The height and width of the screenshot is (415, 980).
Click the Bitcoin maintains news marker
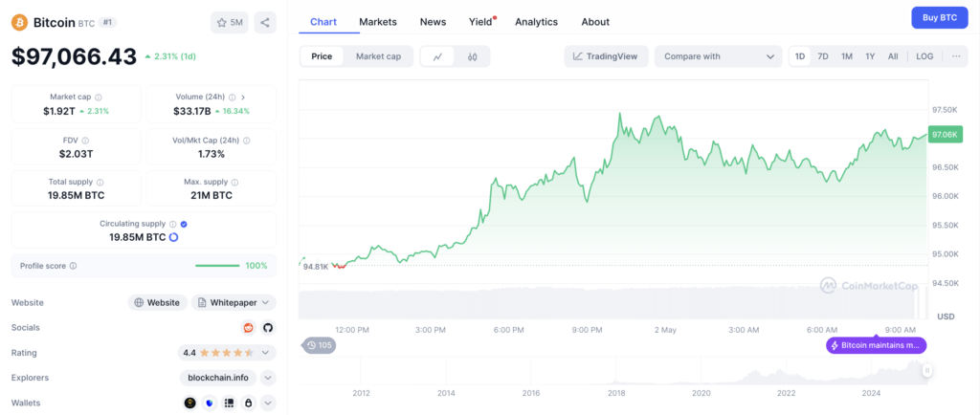click(877, 345)
